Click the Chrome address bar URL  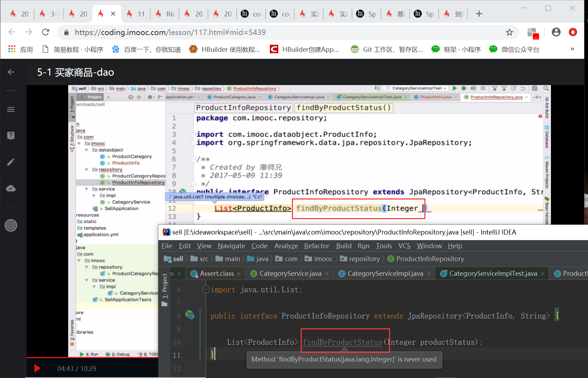click(x=170, y=32)
